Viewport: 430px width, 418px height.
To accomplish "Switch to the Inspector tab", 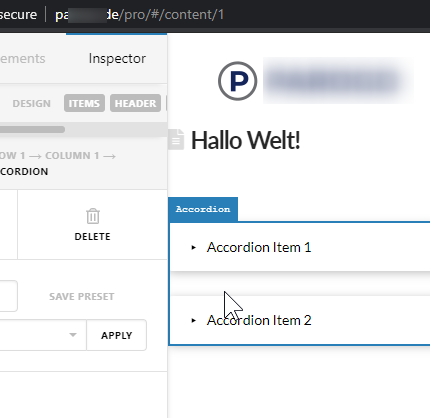I will pyautogui.click(x=117, y=59).
